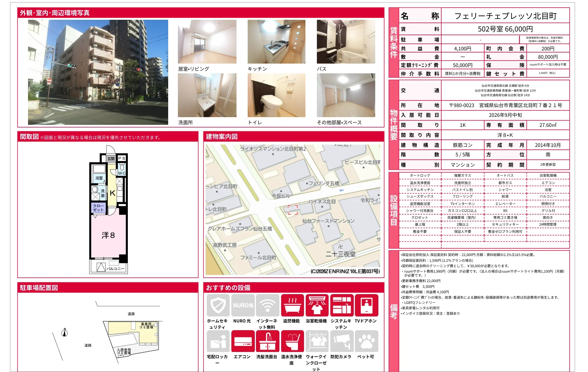
Task: Select the TVドアホン intercom icon
Action: [x=367, y=305]
